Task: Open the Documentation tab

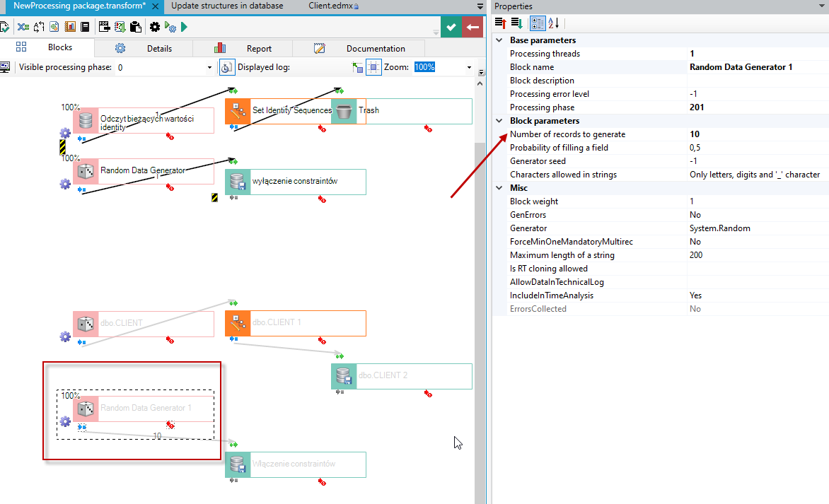Action: 359,49
